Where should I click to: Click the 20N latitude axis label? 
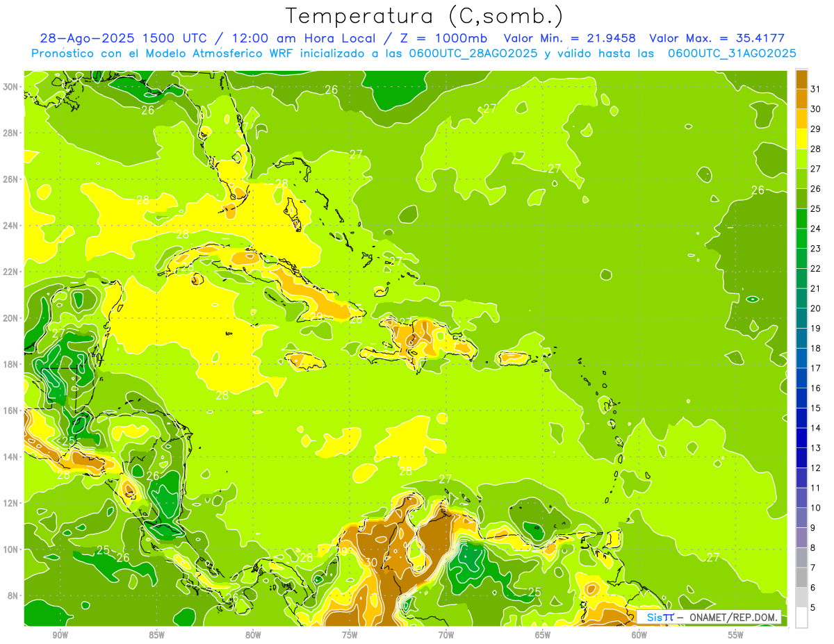[11, 318]
